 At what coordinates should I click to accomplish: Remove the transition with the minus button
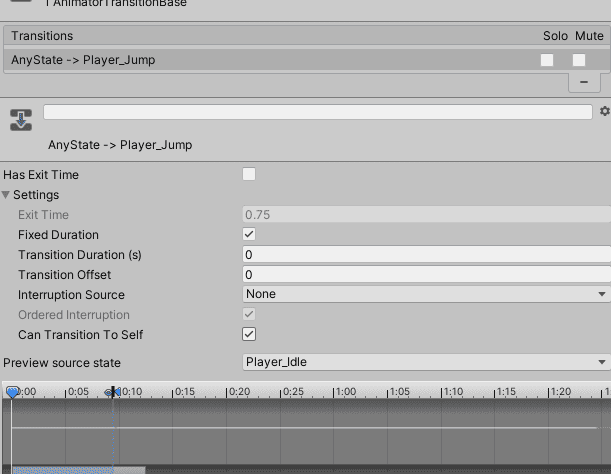point(583,81)
